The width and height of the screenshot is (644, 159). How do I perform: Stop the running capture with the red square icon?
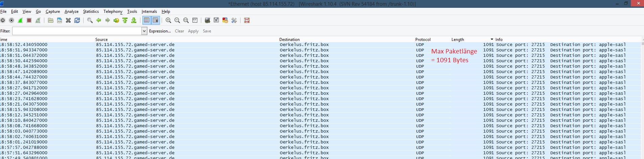[29, 20]
